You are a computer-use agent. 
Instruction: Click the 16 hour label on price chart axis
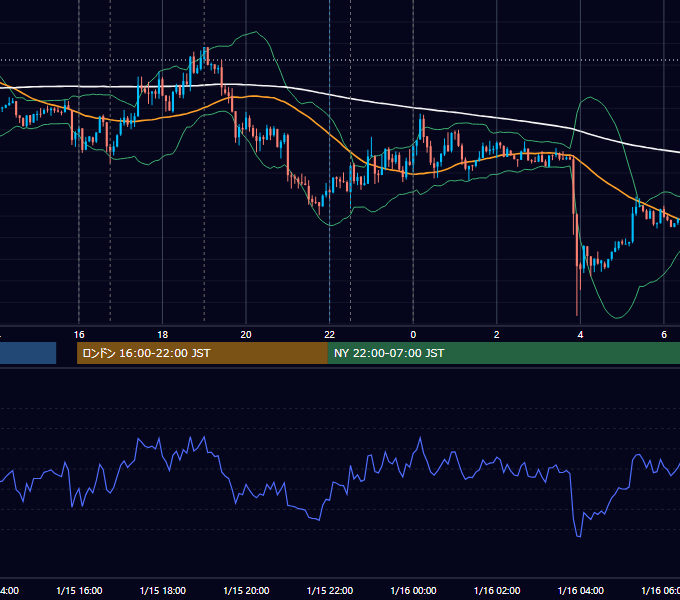(79, 335)
